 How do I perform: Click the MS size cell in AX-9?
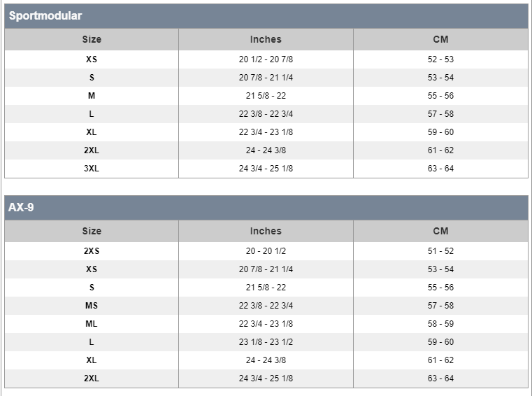pyautogui.click(x=92, y=306)
